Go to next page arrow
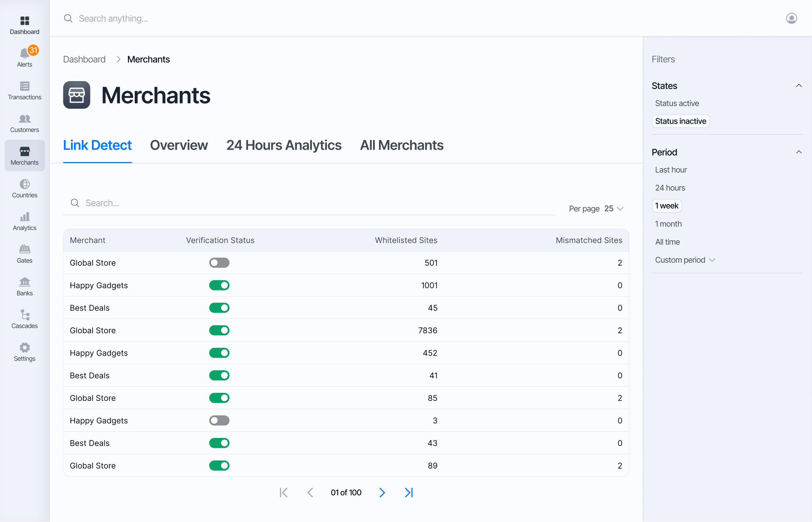 pyautogui.click(x=382, y=493)
